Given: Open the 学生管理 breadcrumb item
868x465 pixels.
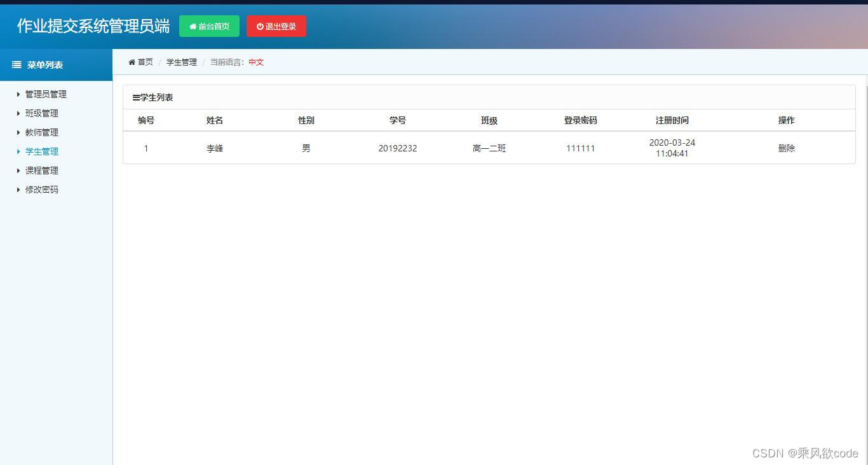Looking at the screenshot, I should tap(180, 62).
